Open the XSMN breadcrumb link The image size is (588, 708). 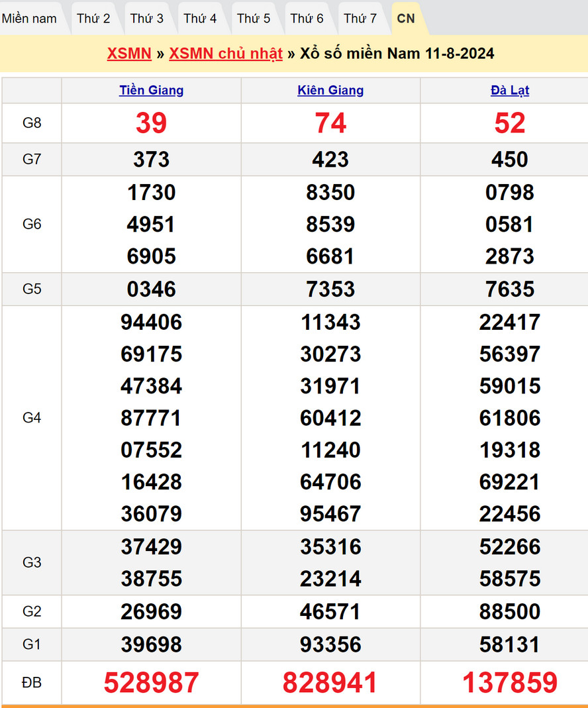pyautogui.click(x=129, y=54)
